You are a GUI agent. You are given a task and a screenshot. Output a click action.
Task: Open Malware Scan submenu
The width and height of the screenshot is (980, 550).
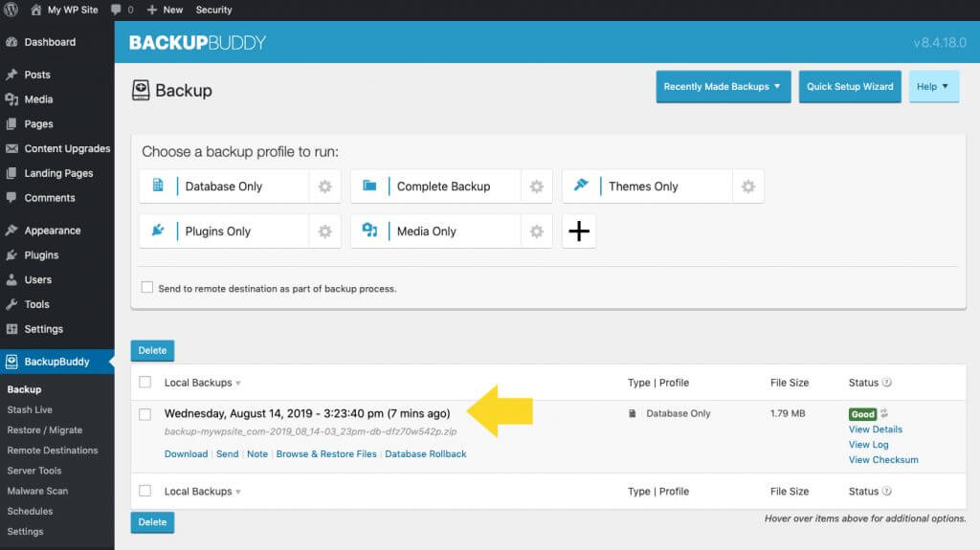pyautogui.click(x=37, y=491)
